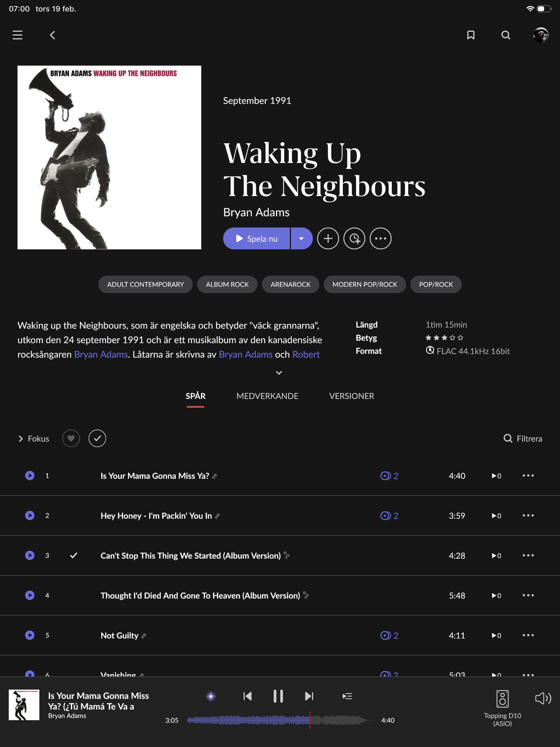Expand the album description chevron
560x747 pixels.
[279, 373]
